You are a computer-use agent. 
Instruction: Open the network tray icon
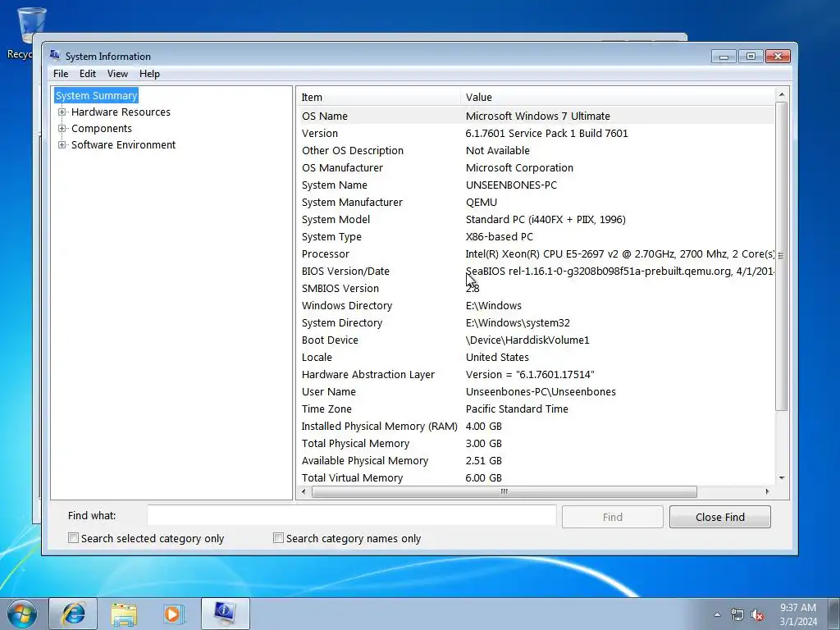click(x=737, y=614)
